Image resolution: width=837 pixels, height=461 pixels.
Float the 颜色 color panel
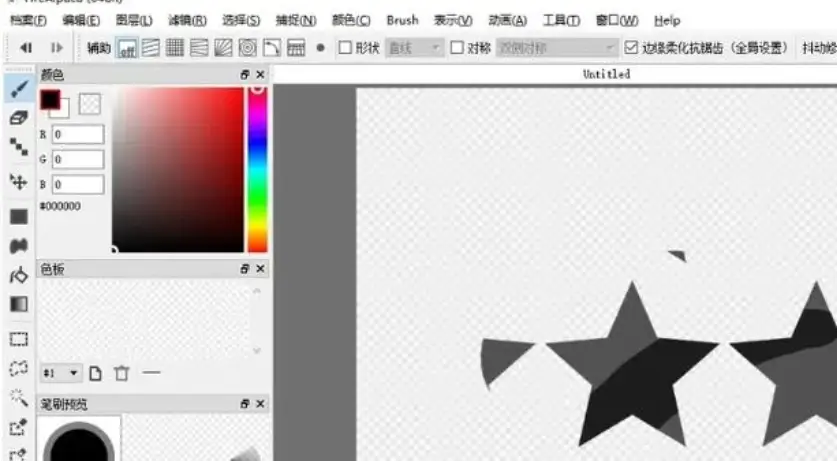(x=244, y=75)
